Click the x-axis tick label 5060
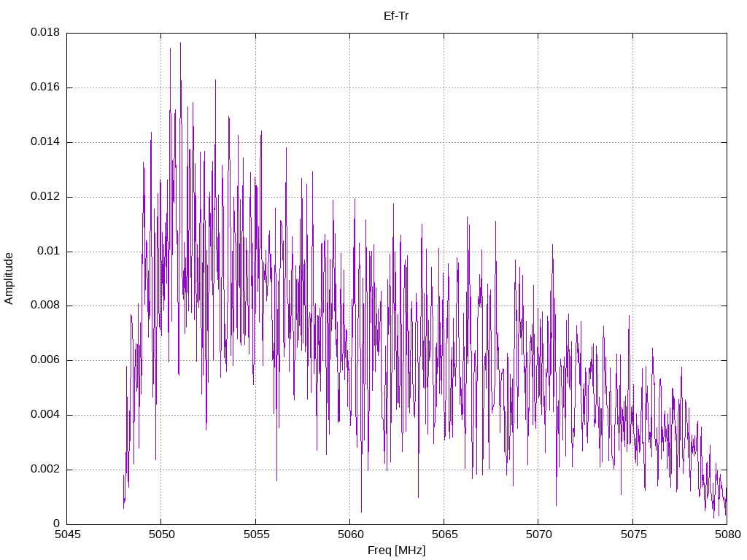 pos(351,534)
